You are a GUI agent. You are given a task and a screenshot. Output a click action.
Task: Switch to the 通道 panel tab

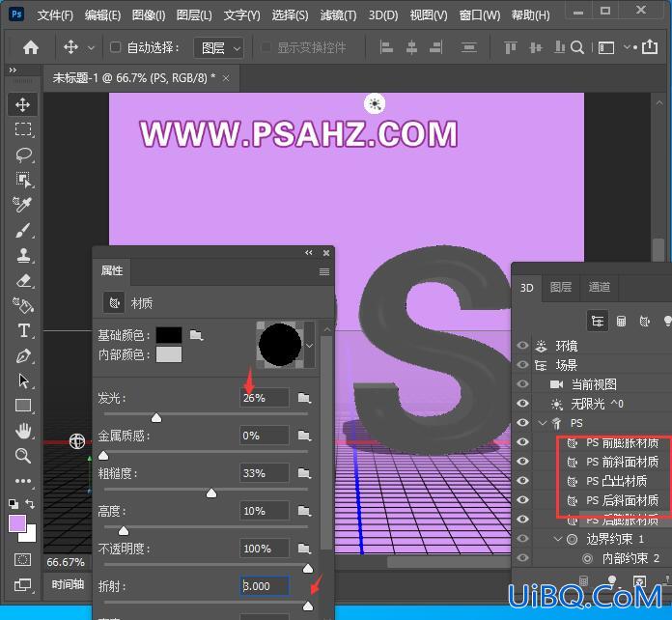coord(599,287)
